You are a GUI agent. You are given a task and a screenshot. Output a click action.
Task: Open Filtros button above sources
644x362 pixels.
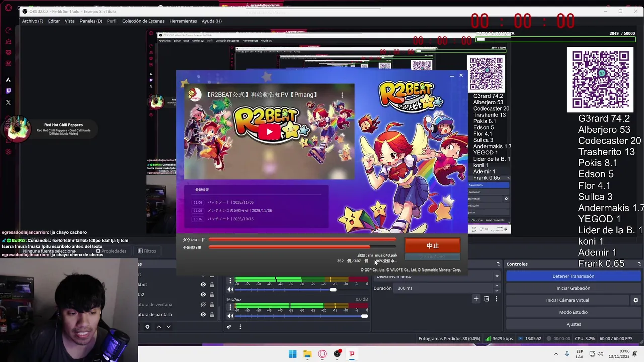[x=147, y=251]
